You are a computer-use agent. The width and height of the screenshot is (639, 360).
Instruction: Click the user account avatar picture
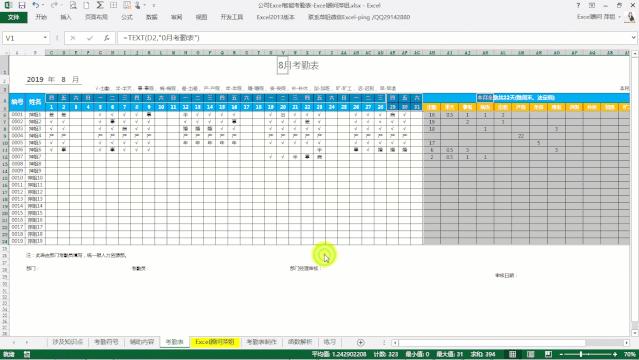coord(631,17)
